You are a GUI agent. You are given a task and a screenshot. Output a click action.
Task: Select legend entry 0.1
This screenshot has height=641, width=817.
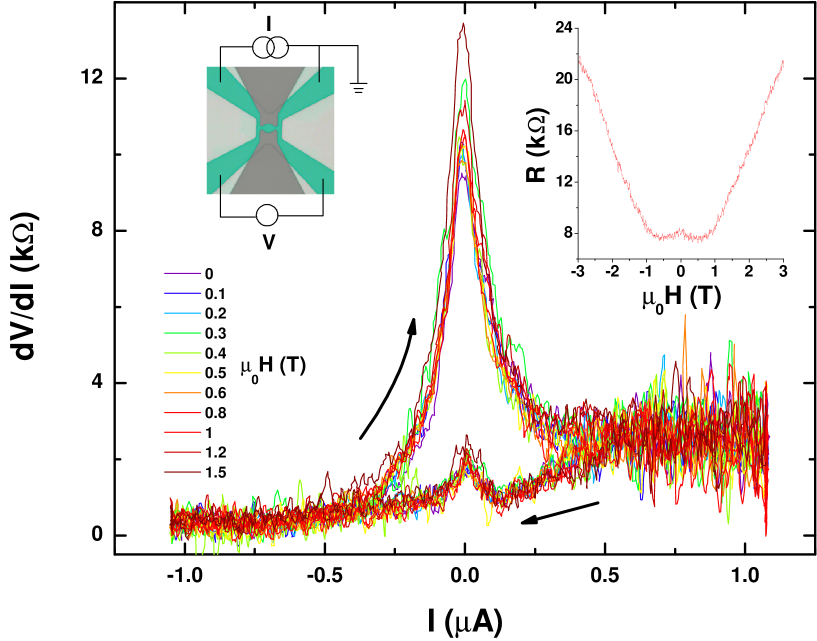click(195, 294)
